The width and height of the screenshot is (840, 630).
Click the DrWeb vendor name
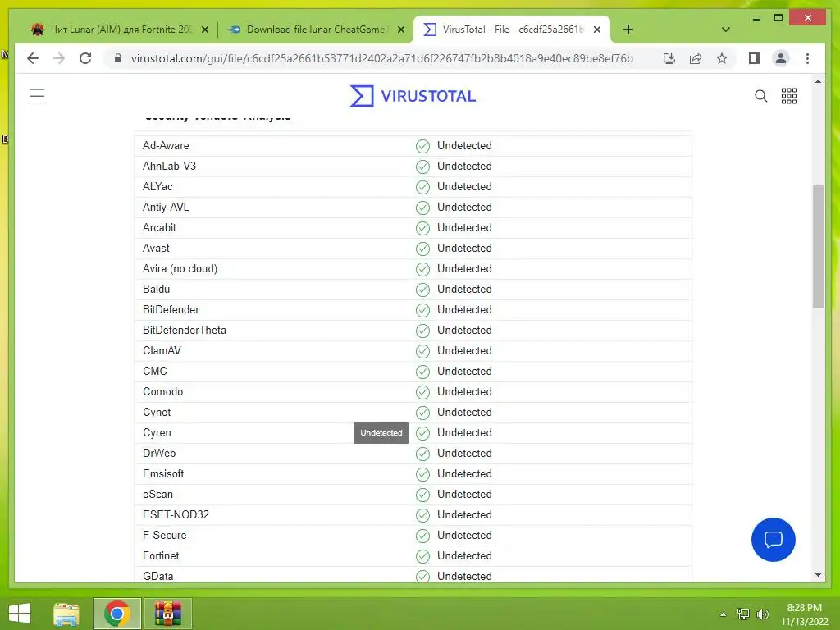(159, 453)
